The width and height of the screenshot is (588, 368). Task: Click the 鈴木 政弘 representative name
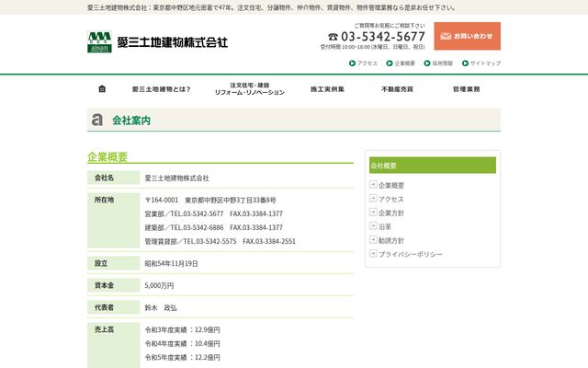click(x=161, y=308)
